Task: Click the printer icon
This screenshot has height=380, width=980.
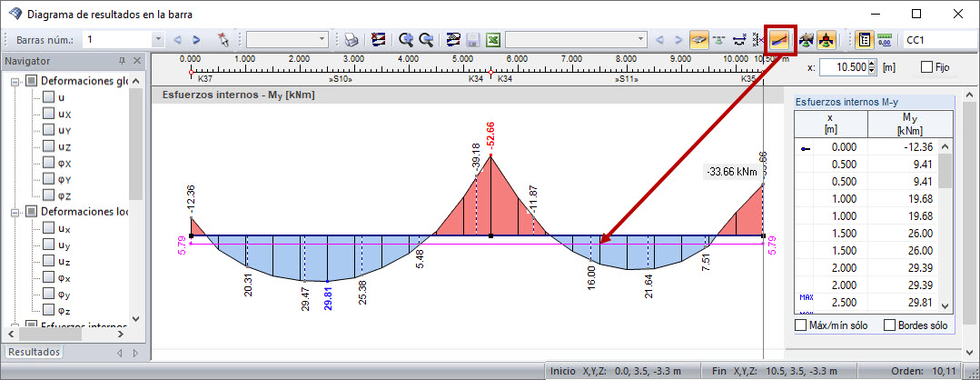Action: pyautogui.click(x=351, y=39)
